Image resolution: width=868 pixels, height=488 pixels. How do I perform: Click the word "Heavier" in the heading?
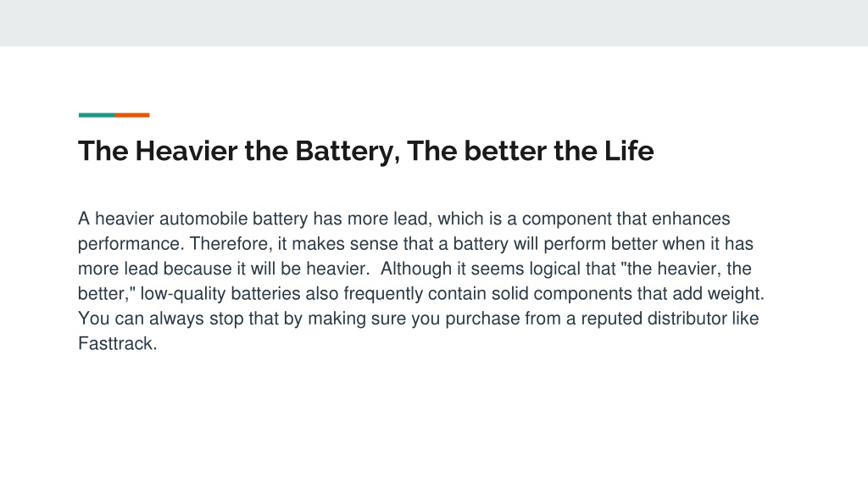186,151
